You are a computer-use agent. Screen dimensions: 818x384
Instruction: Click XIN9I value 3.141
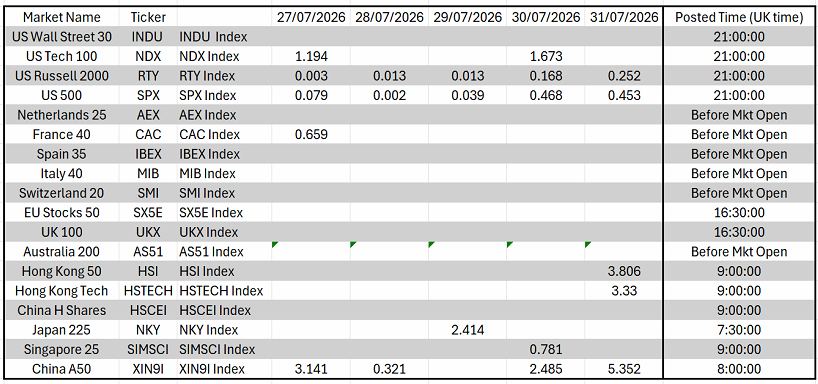coord(311,369)
